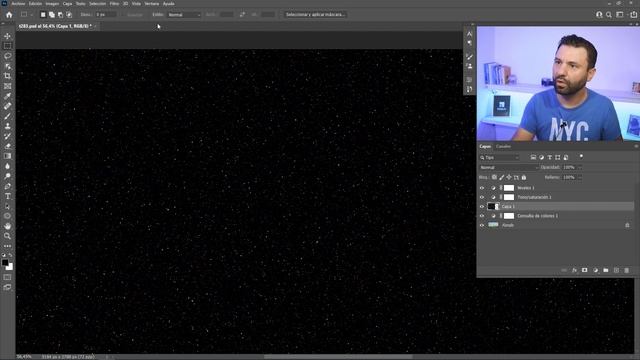Toggle the layer filter on/off switch
The image size is (640, 360).
581,157
